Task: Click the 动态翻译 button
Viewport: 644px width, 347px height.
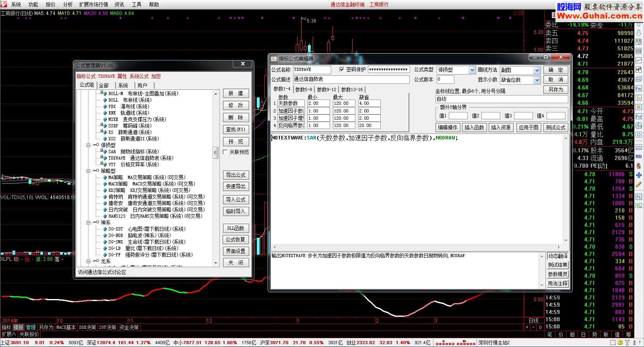Action: [x=557, y=256]
